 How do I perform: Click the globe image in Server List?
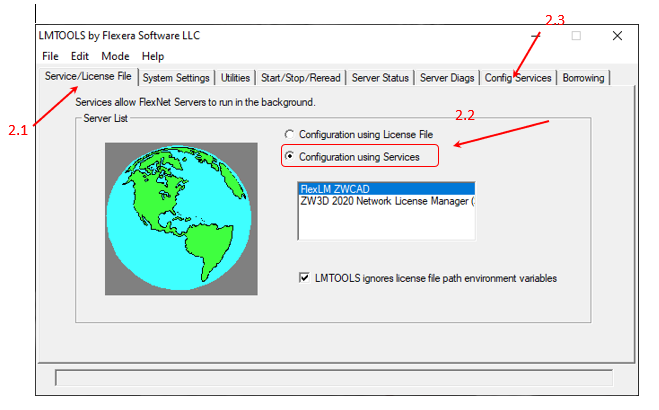point(181,219)
